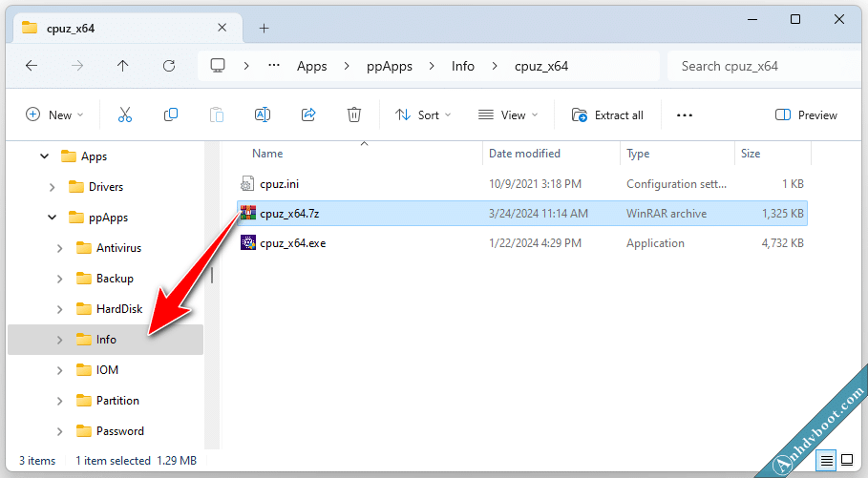Expand the HardDisk tree node

click(x=60, y=309)
